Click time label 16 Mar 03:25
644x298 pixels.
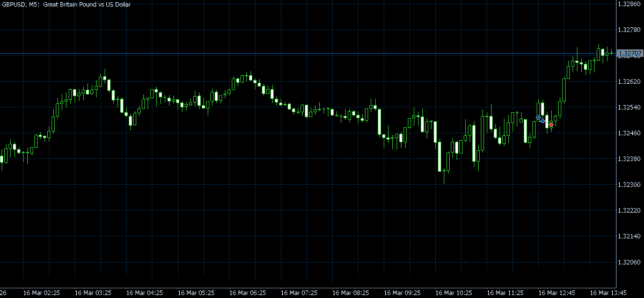[x=93, y=293]
